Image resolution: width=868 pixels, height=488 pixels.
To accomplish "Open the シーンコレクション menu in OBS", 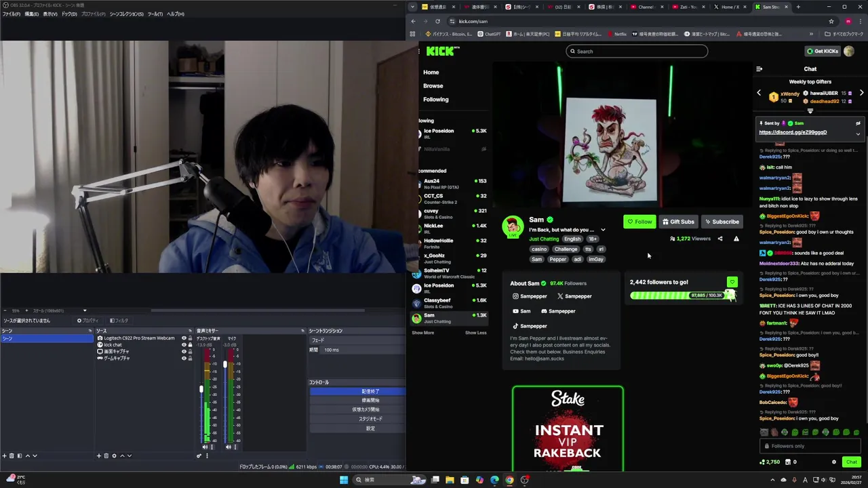I will click(x=126, y=14).
